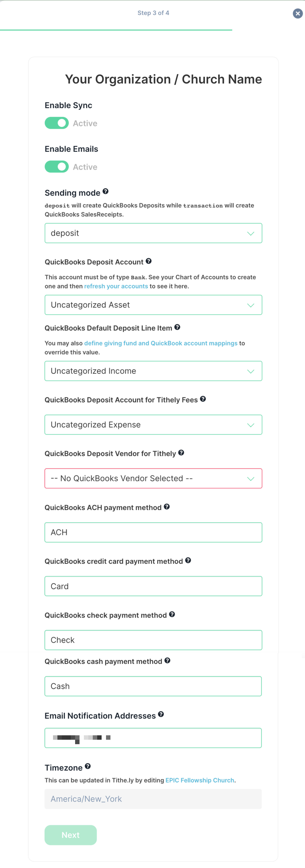Click the refresh your accounts link
This screenshot has height=868, width=305.
click(116, 286)
